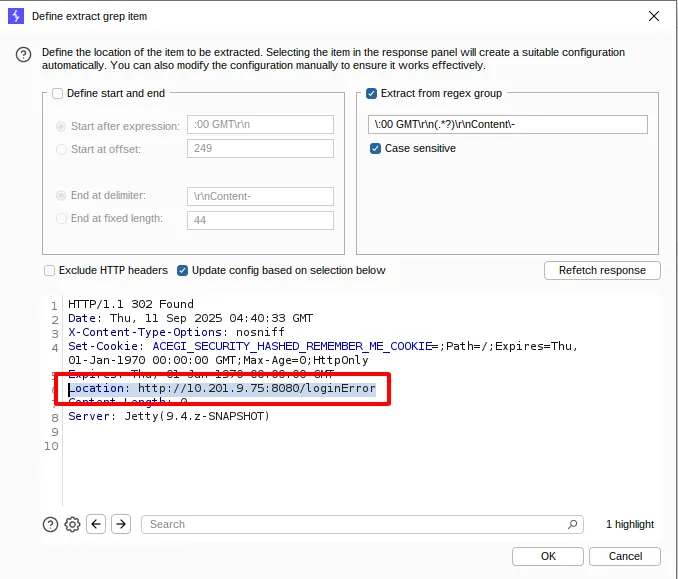Select Start after expression radio button
The image size is (678, 579).
click(62, 126)
